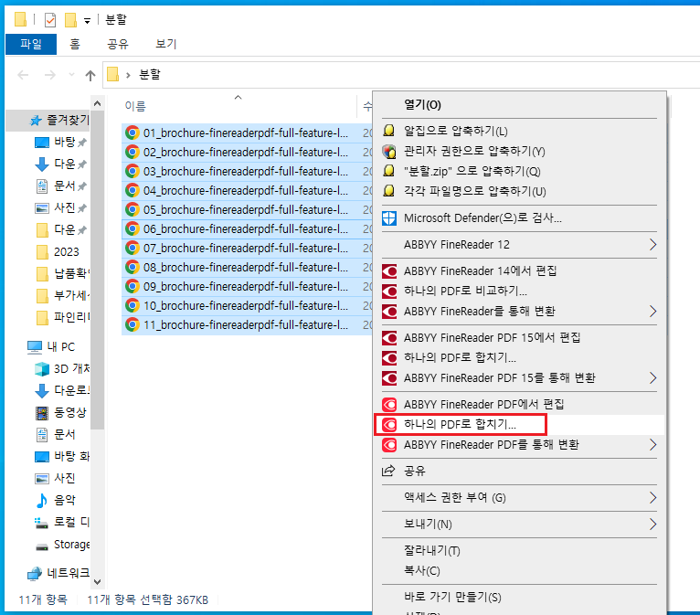
Task: Click the ALZip icon beside 알집으로 압축하기
Action: coord(389,131)
